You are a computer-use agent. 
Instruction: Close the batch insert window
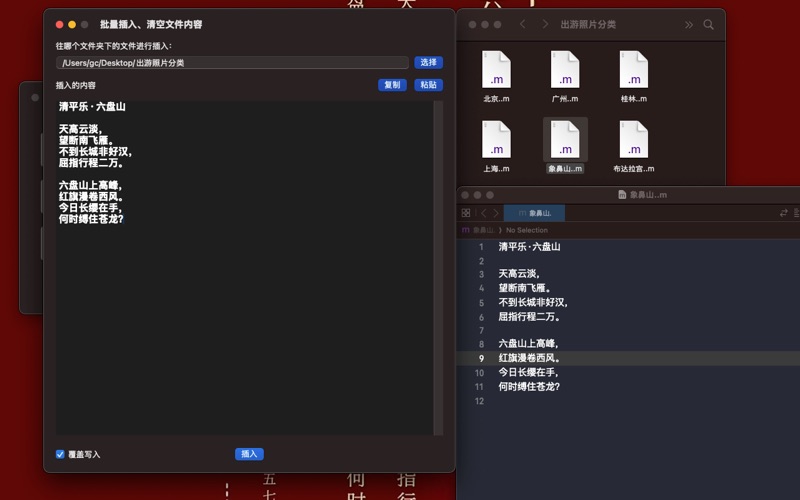[59, 24]
